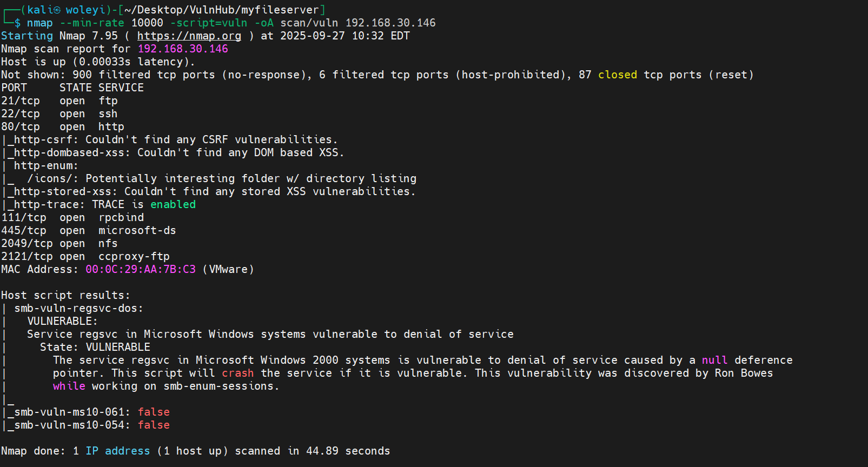Click the green 'enabled' word on http-trace line

click(173, 204)
